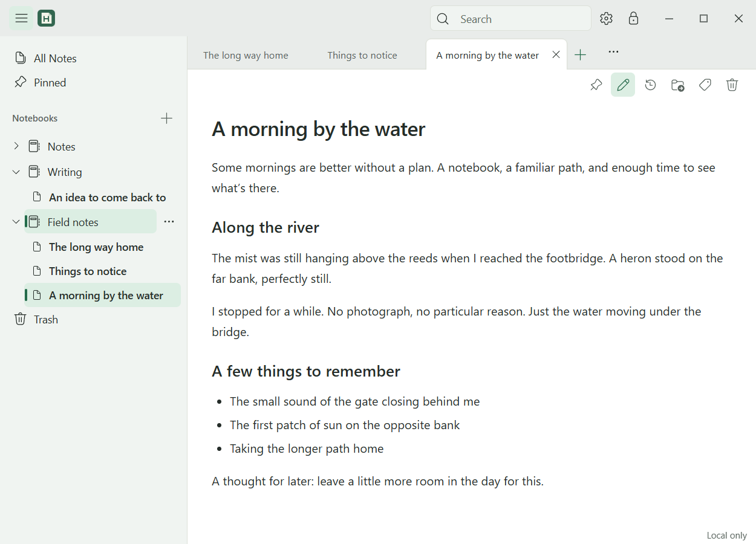Collapse the Field notes notebook chevron
This screenshot has width=756, height=544.
[x=16, y=222]
